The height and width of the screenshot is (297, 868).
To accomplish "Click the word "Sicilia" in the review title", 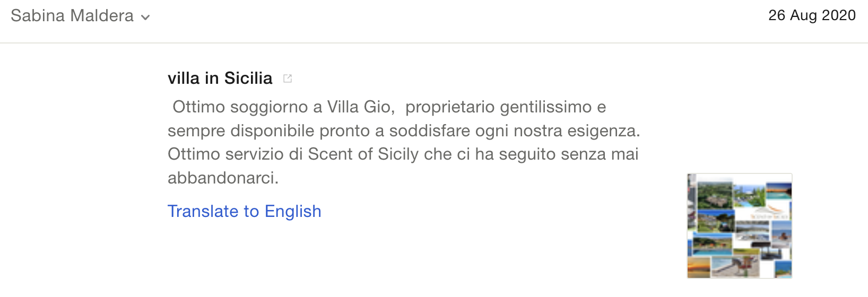I will click(248, 78).
